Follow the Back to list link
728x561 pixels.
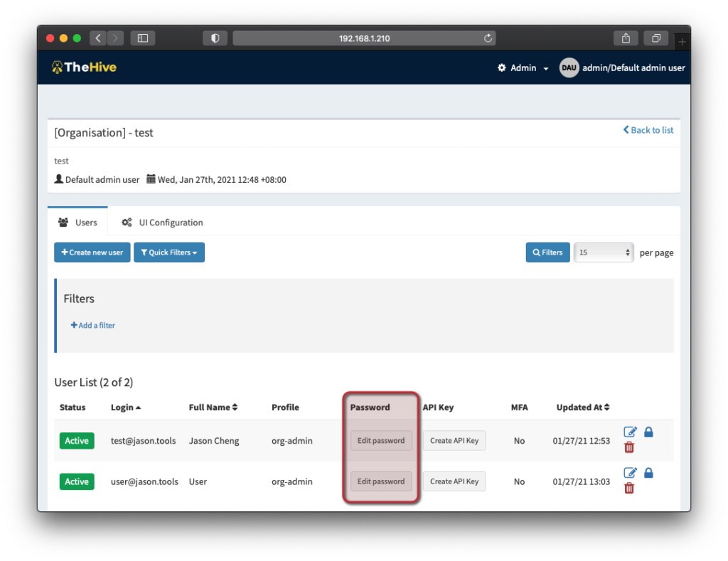[x=648, y=130]
